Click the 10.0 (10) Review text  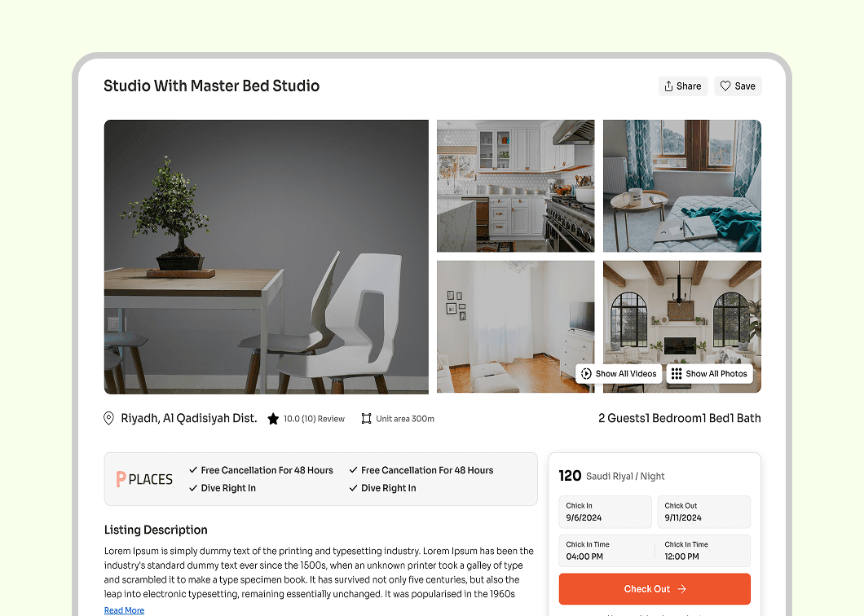click(x=314, y=419)
